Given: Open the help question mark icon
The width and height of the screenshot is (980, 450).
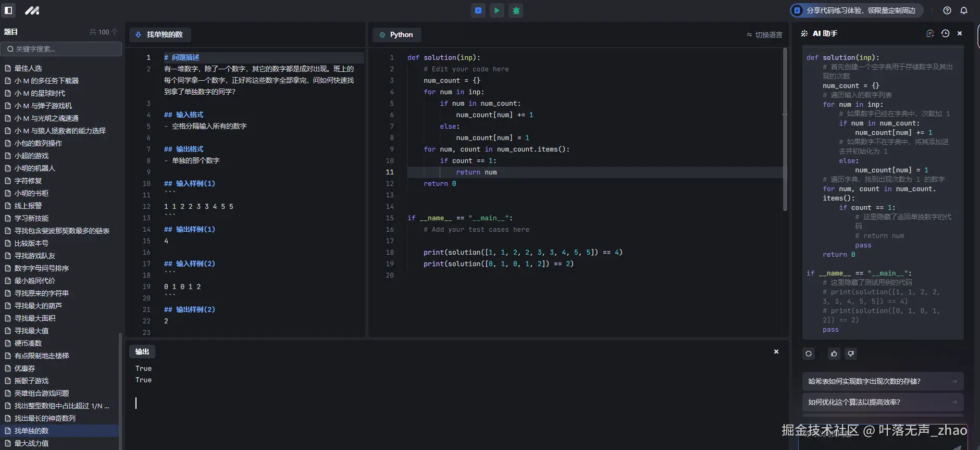Looking at the screenshot, I should click(x=947, y=10).
